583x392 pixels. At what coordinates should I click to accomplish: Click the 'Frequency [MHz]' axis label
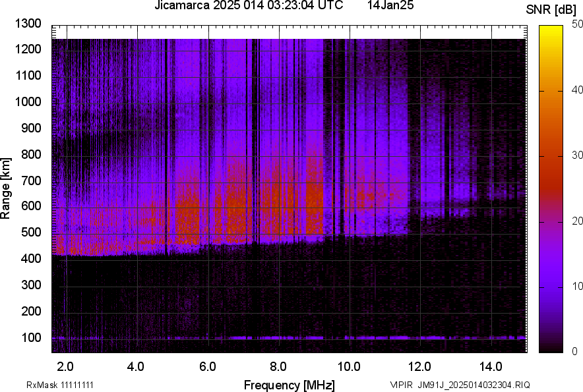coord(290,385)
